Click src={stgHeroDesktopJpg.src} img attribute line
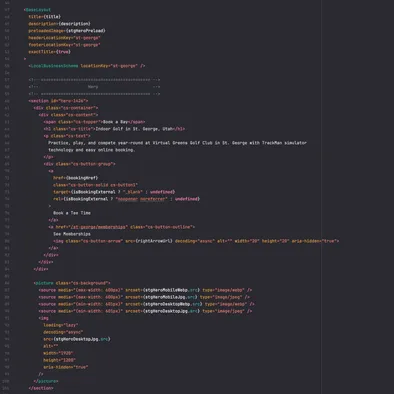 click(77, 339)
